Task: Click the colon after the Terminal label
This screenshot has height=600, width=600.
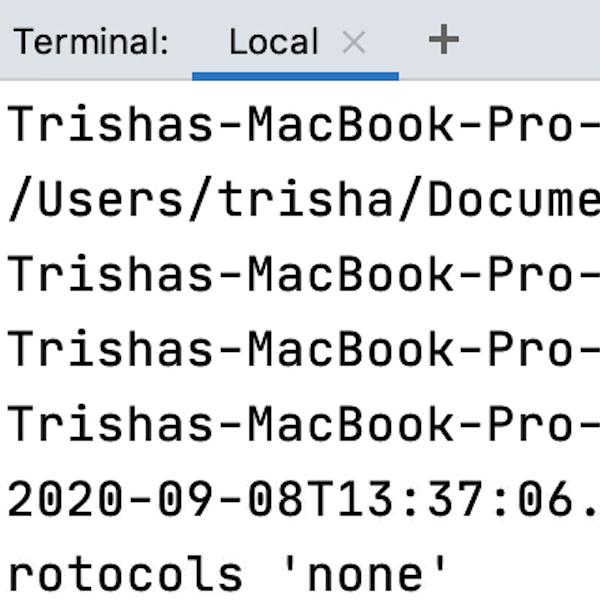Action: pyautogui.click(x=163, y=44)
